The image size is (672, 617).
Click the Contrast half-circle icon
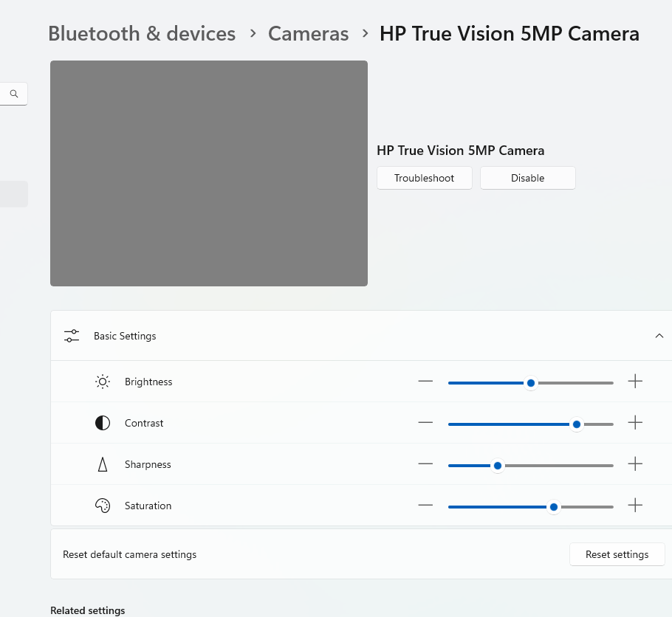(x=103, y=423)
